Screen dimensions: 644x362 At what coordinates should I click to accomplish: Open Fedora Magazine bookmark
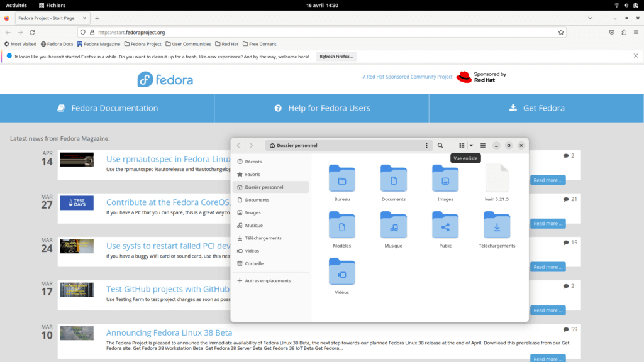[x=99, y=44]
